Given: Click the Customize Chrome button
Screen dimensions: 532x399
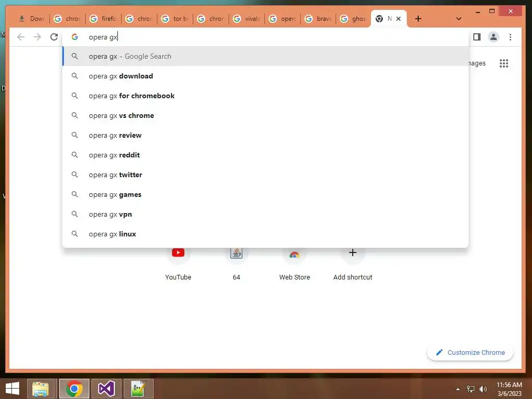Looking at the screenshot, I should coord(470,353).
